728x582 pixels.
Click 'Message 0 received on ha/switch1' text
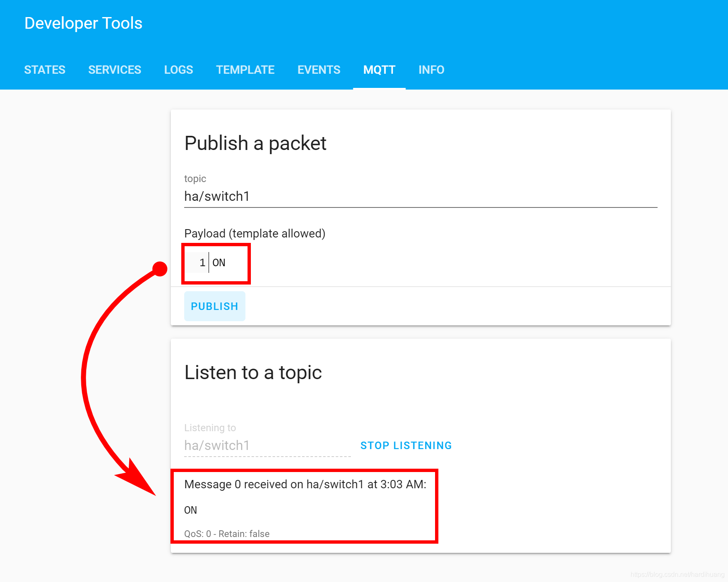[x=274, y=484]
